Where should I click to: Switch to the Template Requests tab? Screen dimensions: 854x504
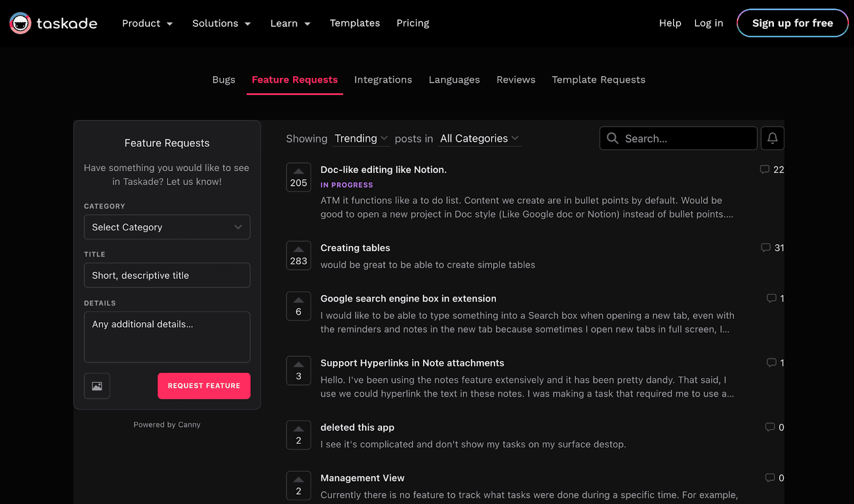coord(598,79)
